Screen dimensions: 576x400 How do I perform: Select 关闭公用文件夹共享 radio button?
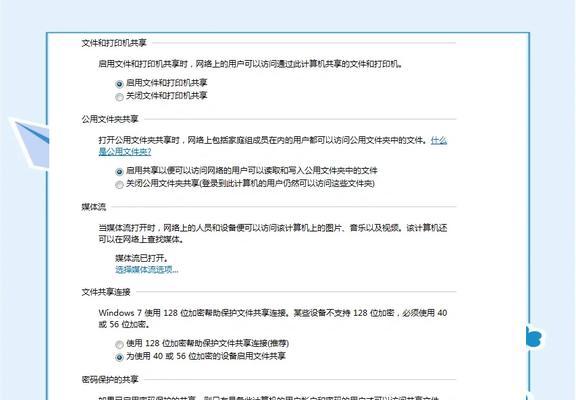click(x=119, y=184)
